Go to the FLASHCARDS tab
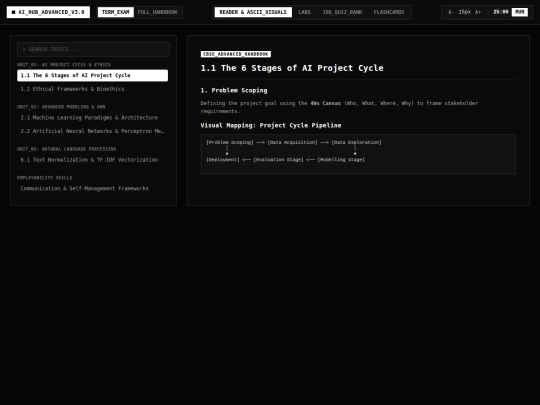Screen dimensions: 540x405 (x=389, y=12)
